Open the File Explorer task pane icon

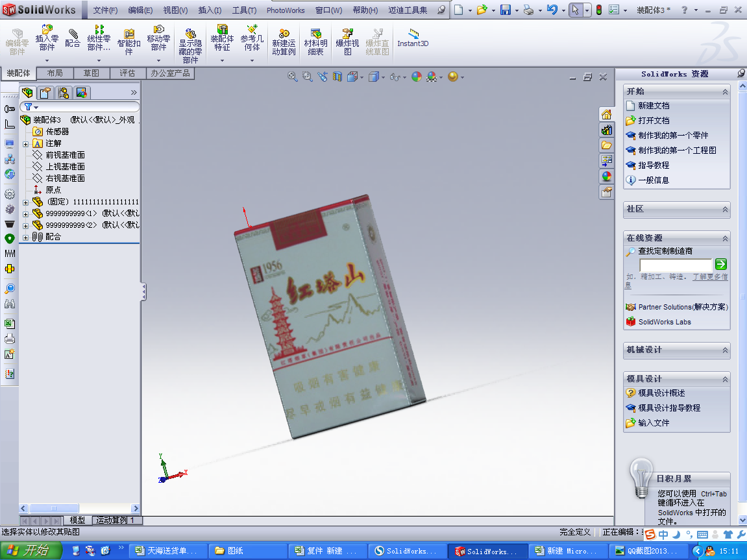click(606, 145)
